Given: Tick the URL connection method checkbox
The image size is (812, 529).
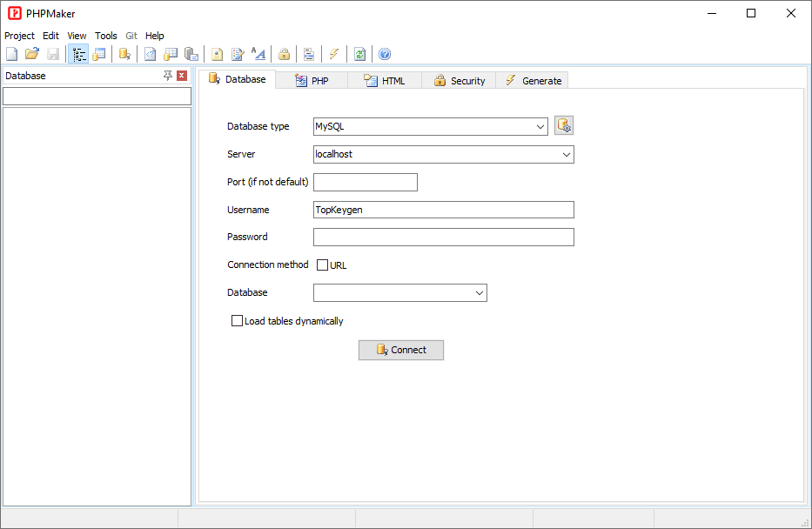Looking at the screenshot, I should click(x=322, y=265).
